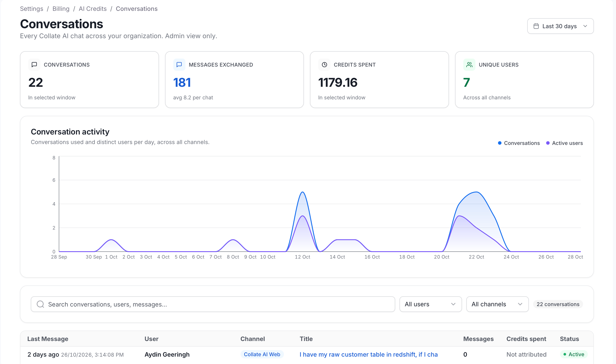This screenshot has width=616, height=364.
Task: Click the Messages Exchanged blue chat icon
Action: tap(179, 64)
